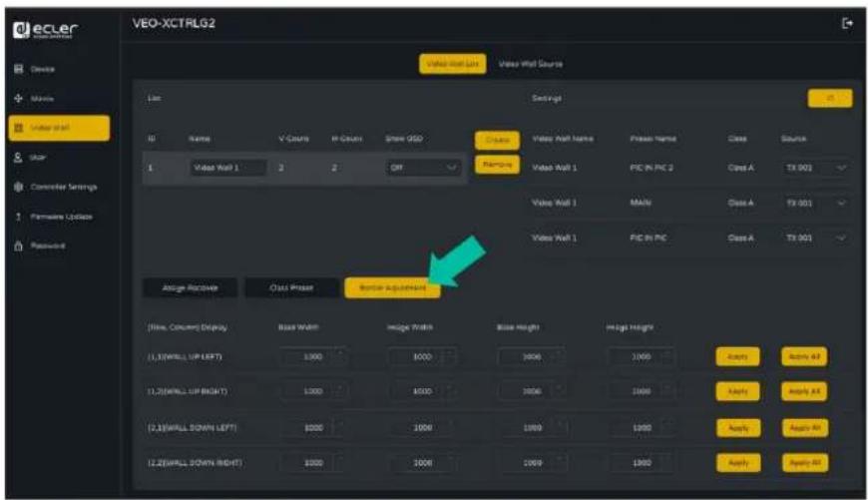The width and height of the screenshot is (868, 500).
Task: Click Image Width field for WALL UP RIGHT
Action: click(x=423, y=391)
